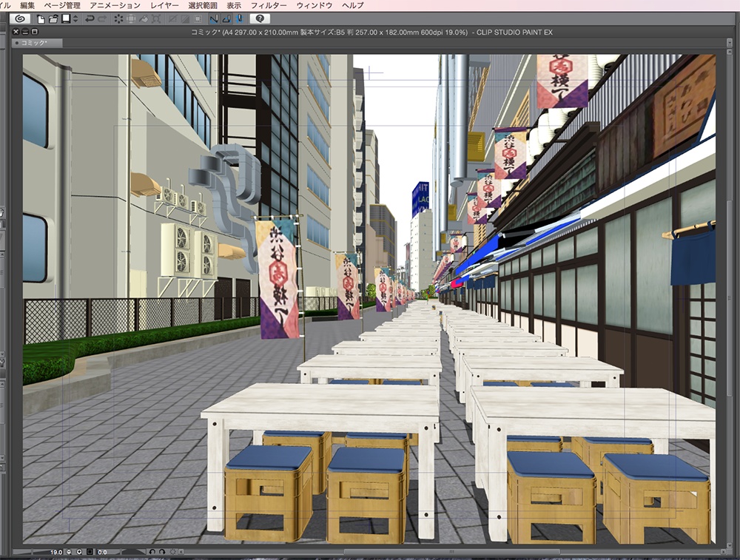Expand the dropdown next to the save icon
Image resolution: width=740 pixels, height=560 pixels.
tap(74, 21)
